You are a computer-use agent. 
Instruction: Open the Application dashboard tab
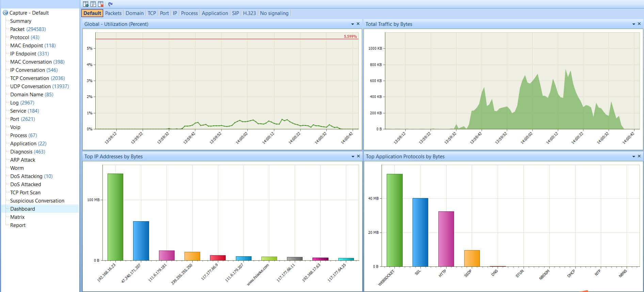point(215,13)
